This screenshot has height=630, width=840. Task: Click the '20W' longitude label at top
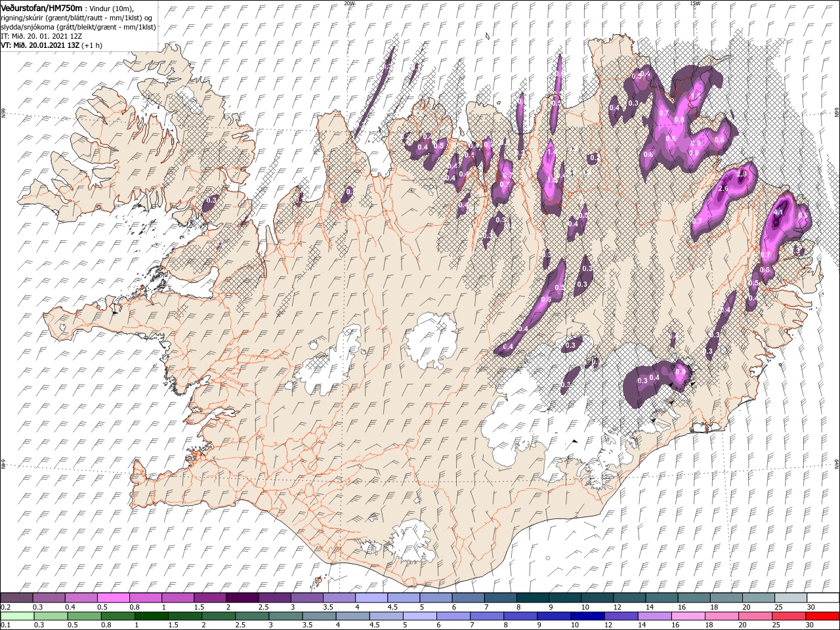349,3
